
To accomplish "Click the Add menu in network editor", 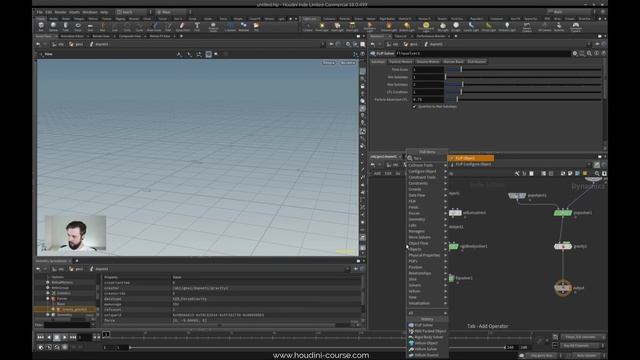I will click(x=377, y=173).
